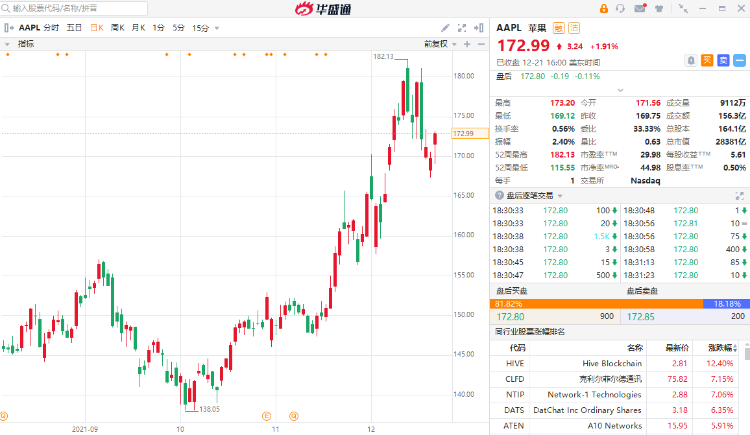Click the round event marker near month 11
Viewport: 750px width, 435px height.
pyautogui.click(x=294, y=416)
